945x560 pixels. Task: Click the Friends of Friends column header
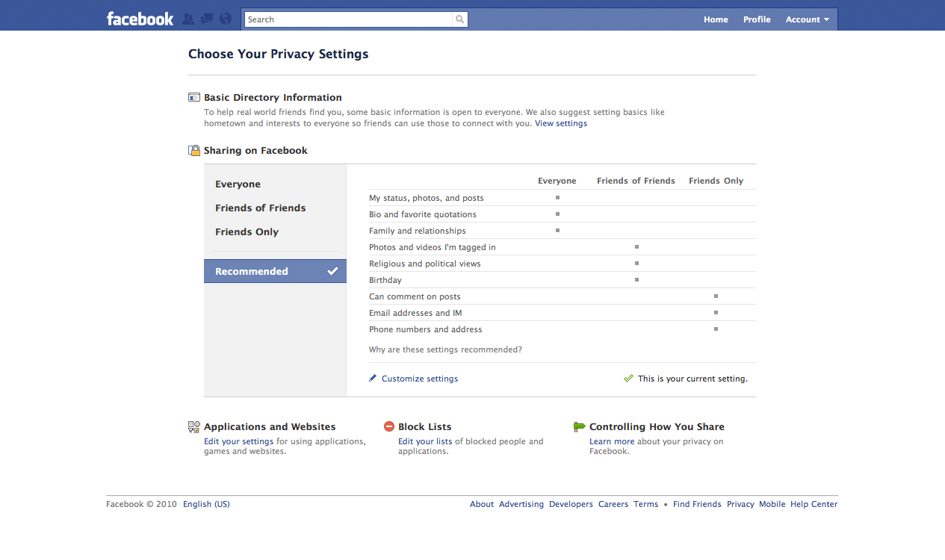pos(636,181)
